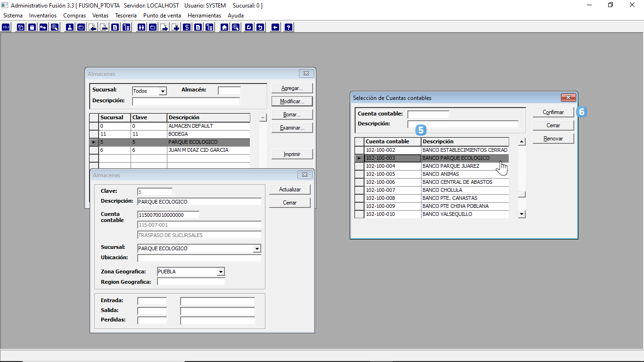The width and height of the screenshot is (644, 362).
Task: Click the Agregar... button in Almacenes
Action: [292, 88]
